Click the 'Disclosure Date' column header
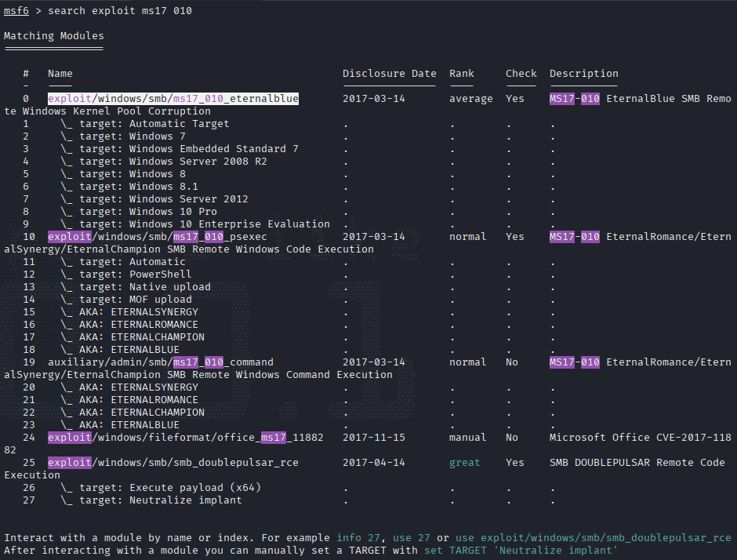Viewport: 737px width, 560px height. coord(389,74)
